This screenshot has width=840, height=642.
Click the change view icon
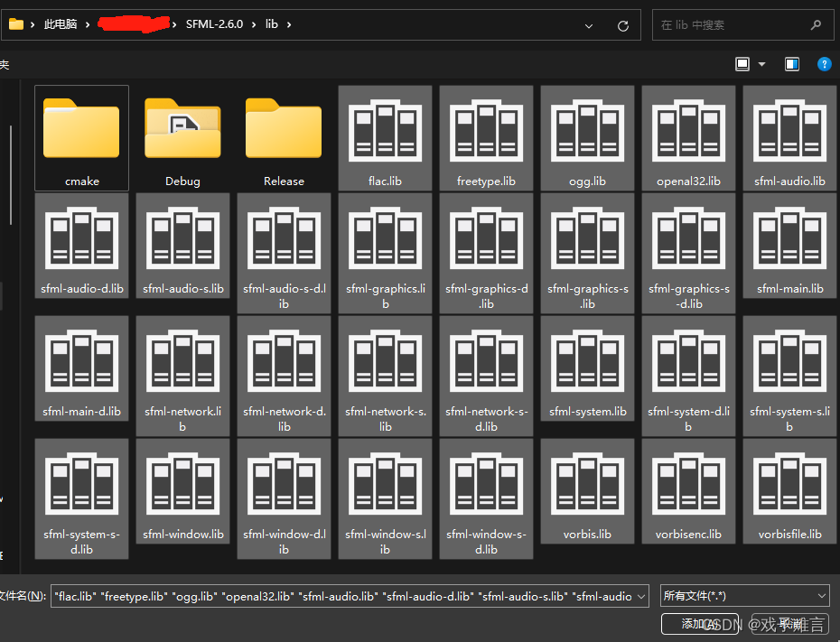[x=742, y=64]
